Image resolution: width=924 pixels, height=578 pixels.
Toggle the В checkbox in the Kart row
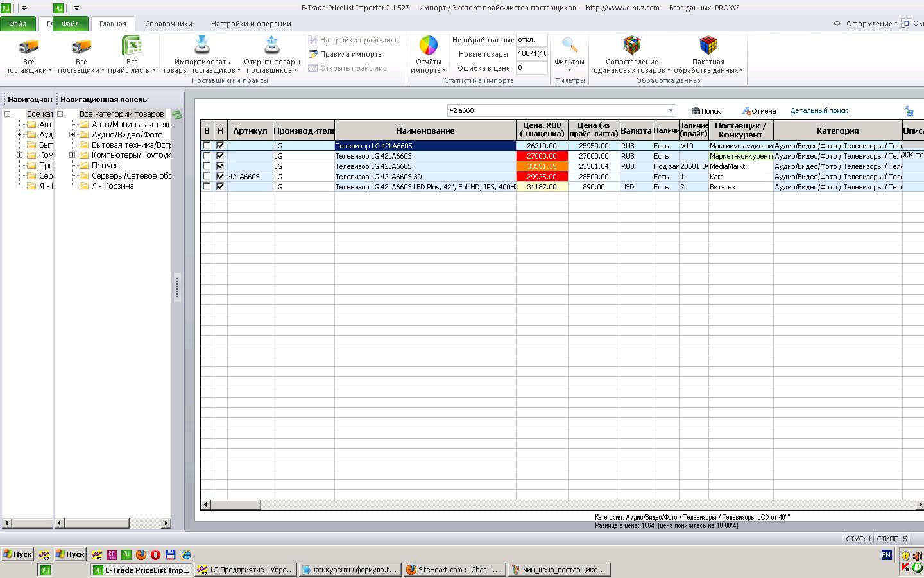click(x=207, y=177)
